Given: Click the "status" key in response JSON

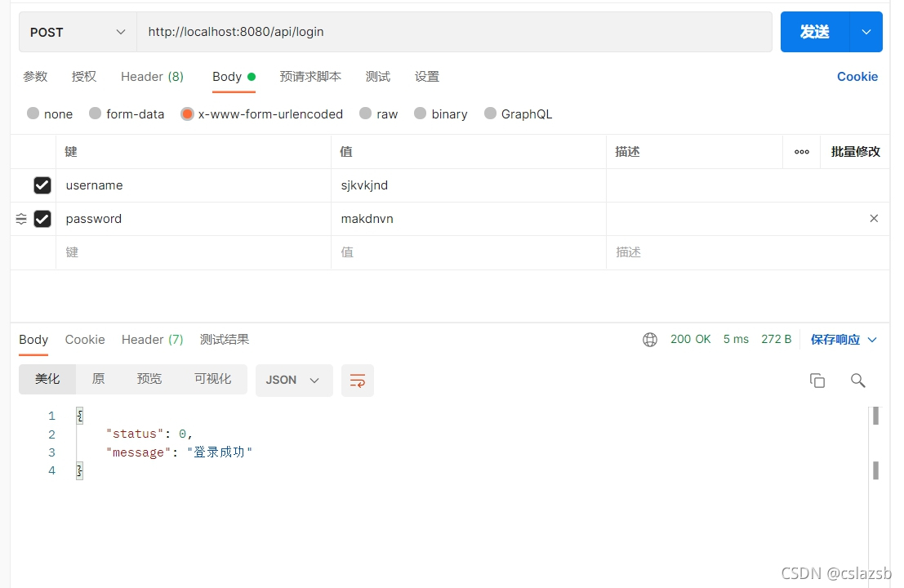Looking at the screenshot, I should click(x=135, y=434).
